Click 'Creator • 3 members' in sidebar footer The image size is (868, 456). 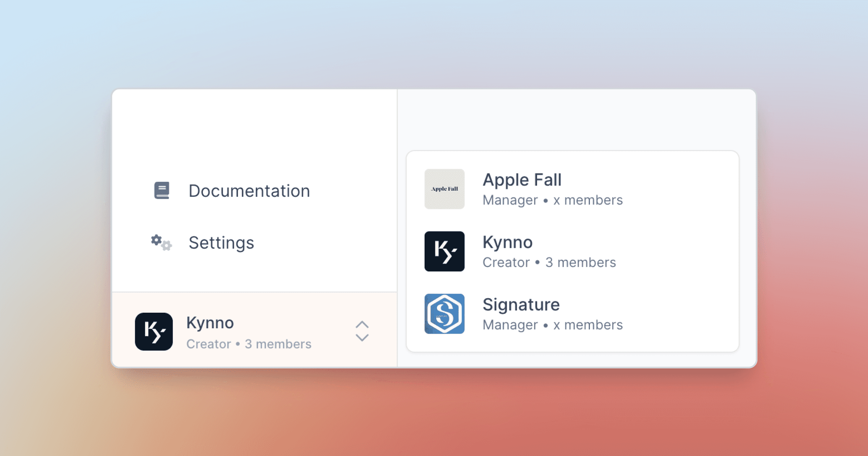click(x=249, y=344)
